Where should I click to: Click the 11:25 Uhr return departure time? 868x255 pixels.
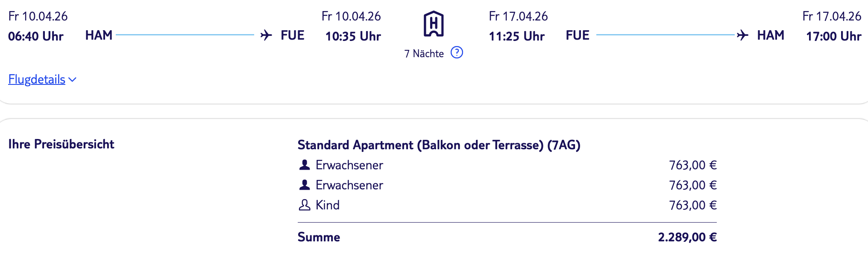pos(516,36)
